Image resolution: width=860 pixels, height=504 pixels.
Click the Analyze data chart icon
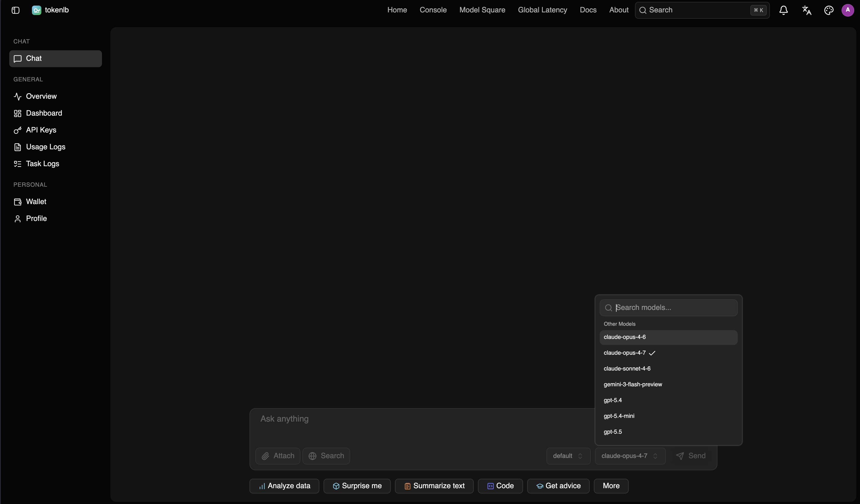(x=262, y=486)
